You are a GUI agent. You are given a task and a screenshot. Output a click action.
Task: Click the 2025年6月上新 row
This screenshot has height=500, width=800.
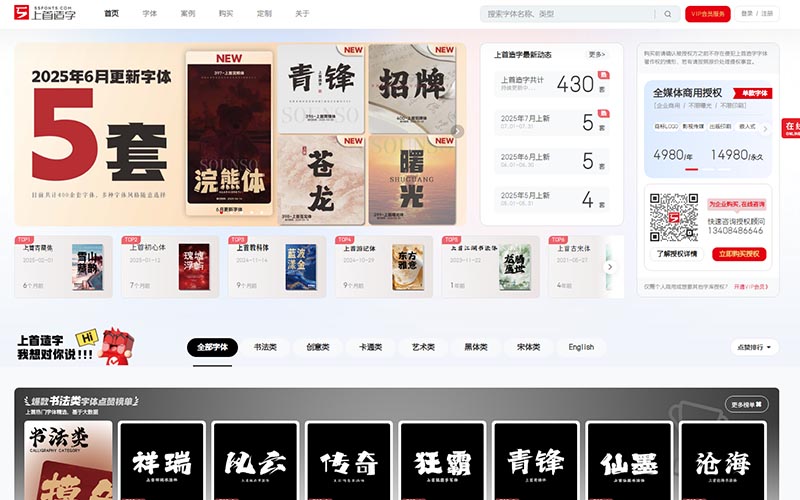[552, 161]
